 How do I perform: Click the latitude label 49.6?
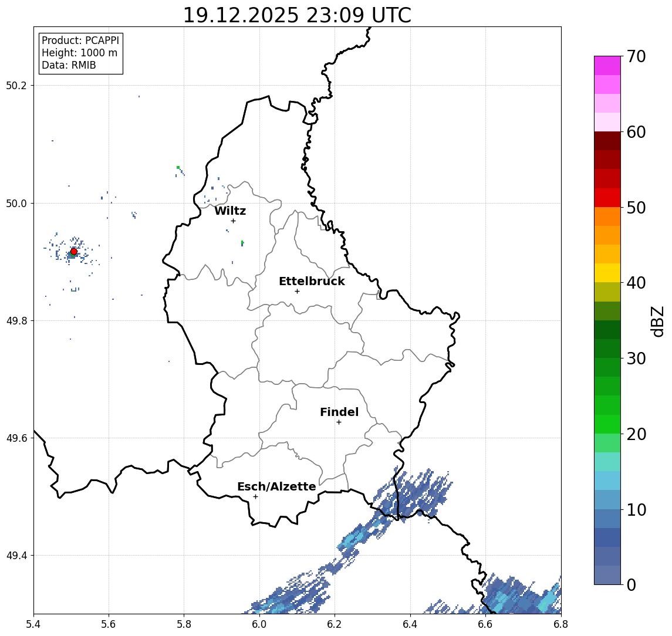16,438
